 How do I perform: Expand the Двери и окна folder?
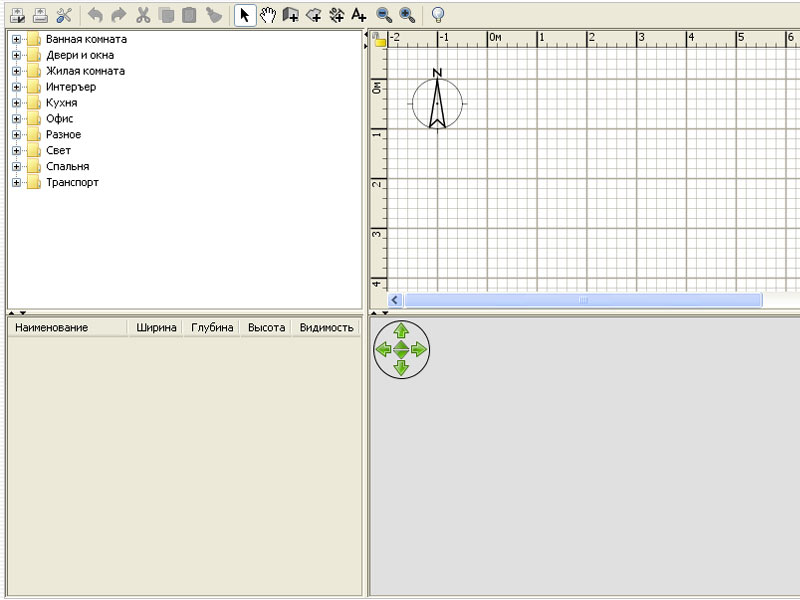(x=16, y=55)
